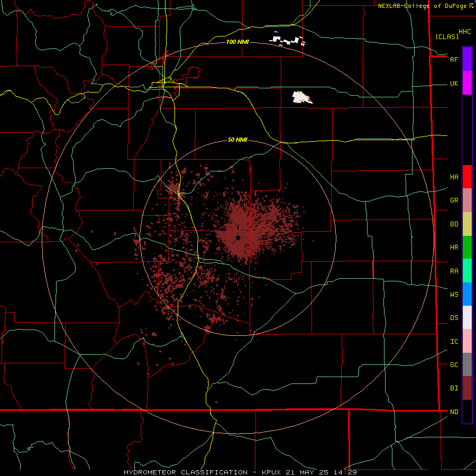Click the black radar site dot at center
The height and width of the screenshot is (476, 476).
[x=238, y=237]
